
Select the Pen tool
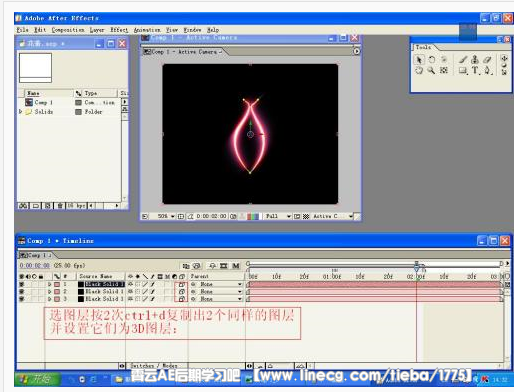click(487, 70)
